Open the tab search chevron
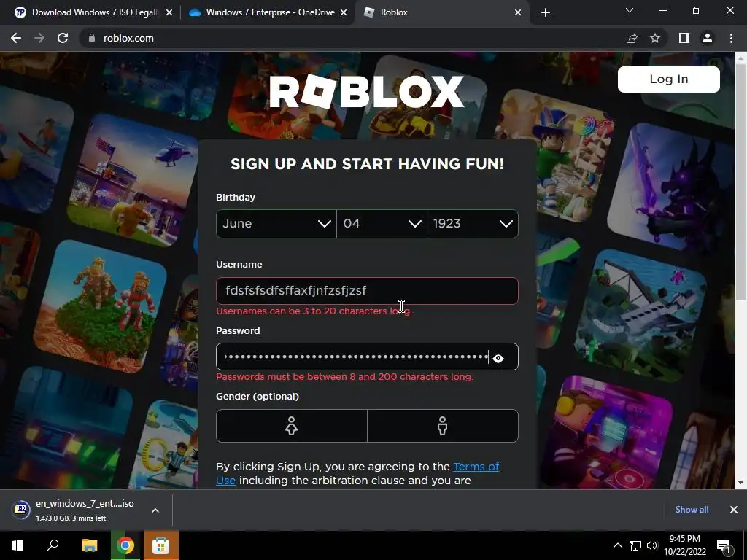 click(x=630, y=10)
